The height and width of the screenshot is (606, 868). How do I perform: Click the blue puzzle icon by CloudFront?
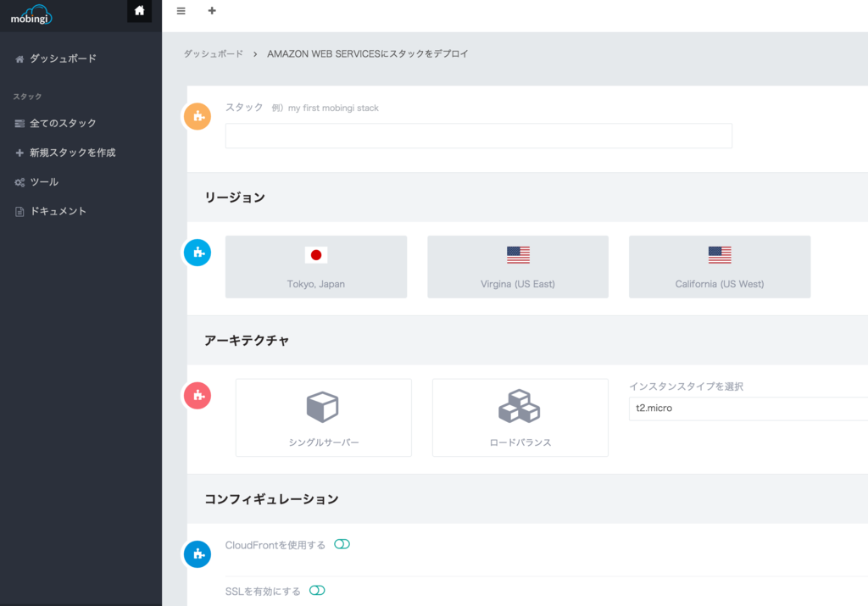198,554
